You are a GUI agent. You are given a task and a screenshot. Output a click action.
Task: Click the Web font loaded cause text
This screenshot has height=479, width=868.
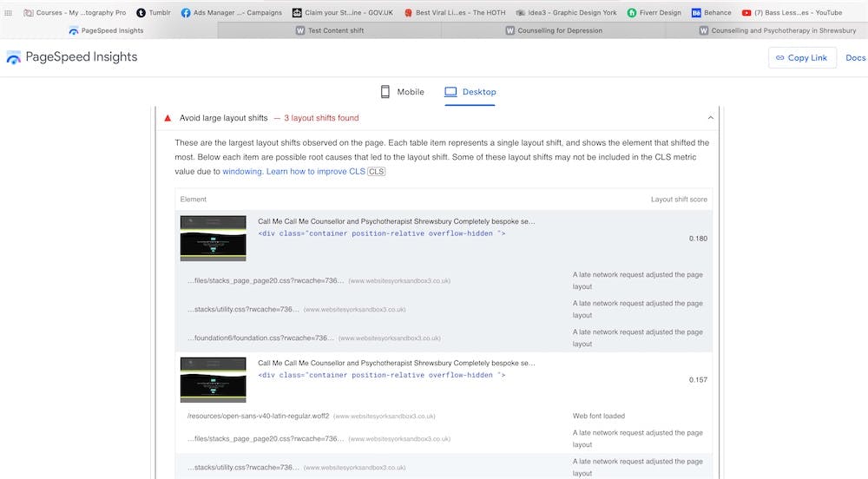coord(598,416)
